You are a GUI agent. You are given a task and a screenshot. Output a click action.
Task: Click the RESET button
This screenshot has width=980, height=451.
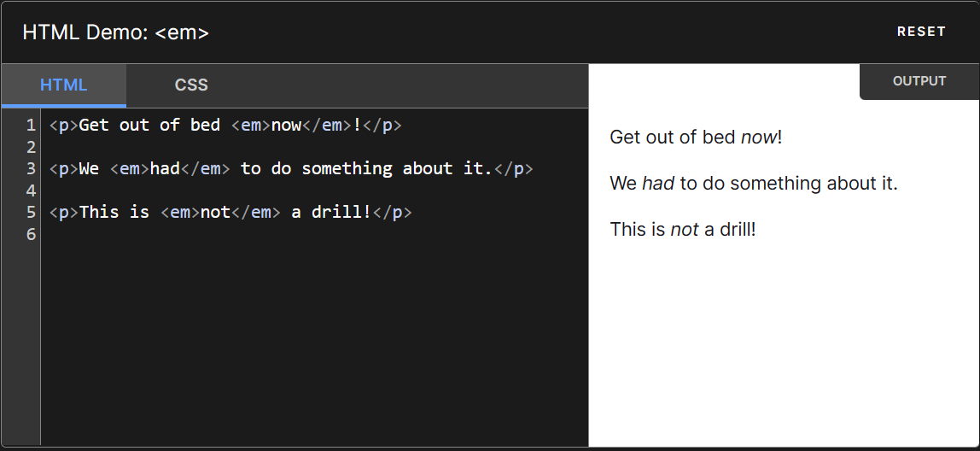click(x=921, y=32)
